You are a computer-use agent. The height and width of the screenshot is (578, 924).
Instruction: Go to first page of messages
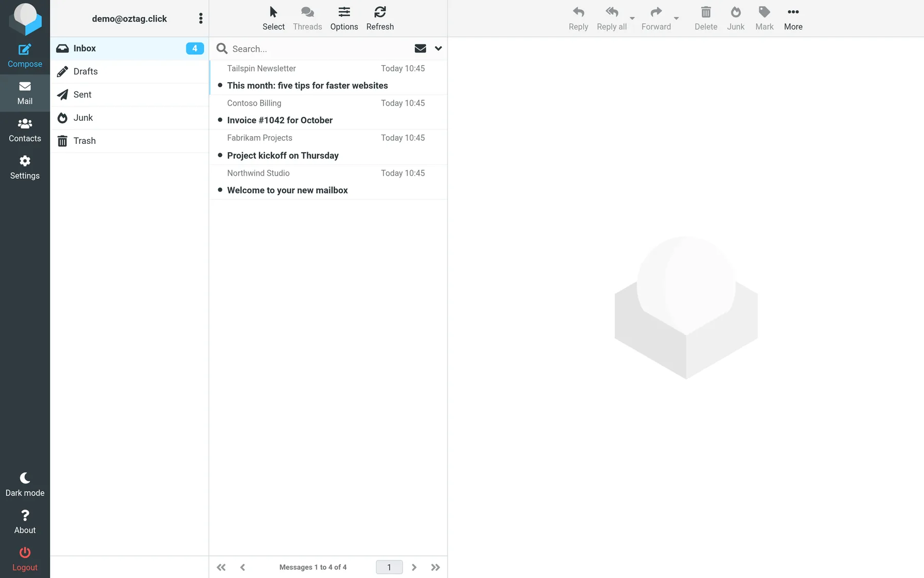(221, 567)
